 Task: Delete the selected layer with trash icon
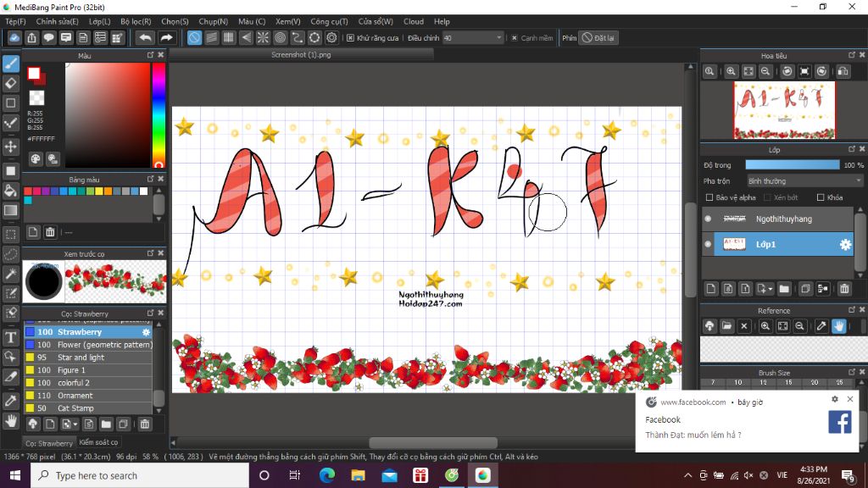click(x=844, y=288)
